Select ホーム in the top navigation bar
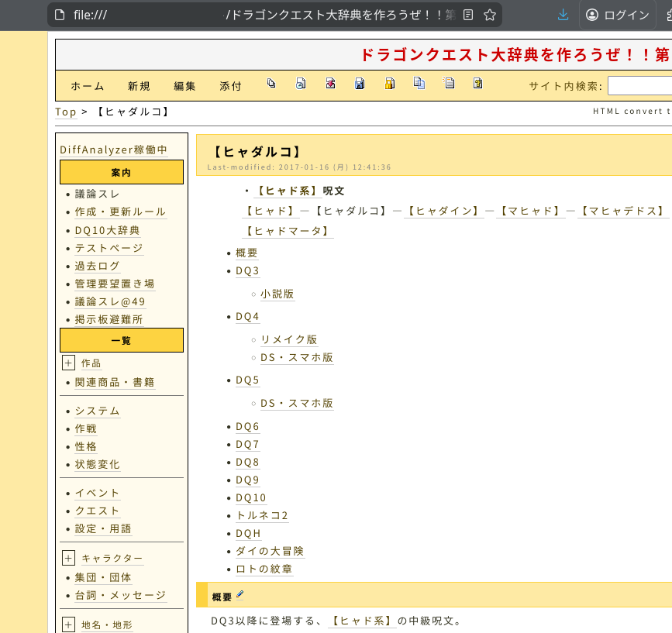 pyautogui.click(x=87, y=86)
